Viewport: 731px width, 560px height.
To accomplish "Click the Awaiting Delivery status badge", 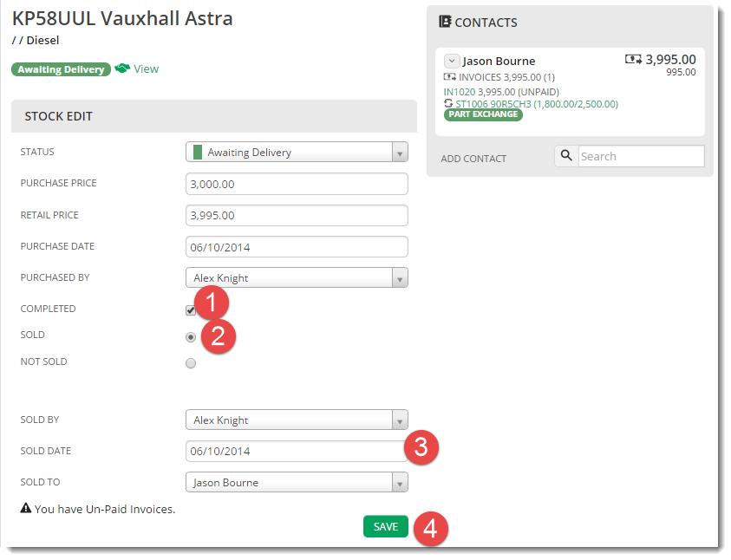I will click(x=61, y=69).
